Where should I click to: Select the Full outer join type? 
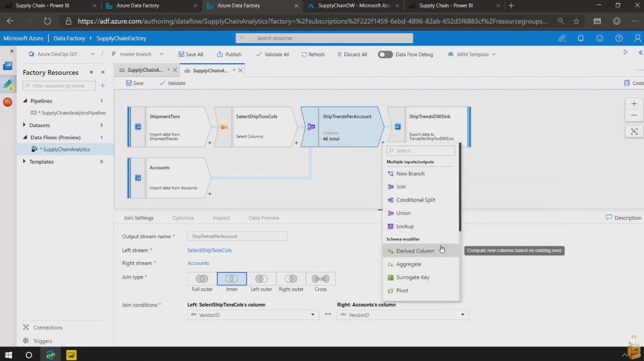[x=202, y=279]
